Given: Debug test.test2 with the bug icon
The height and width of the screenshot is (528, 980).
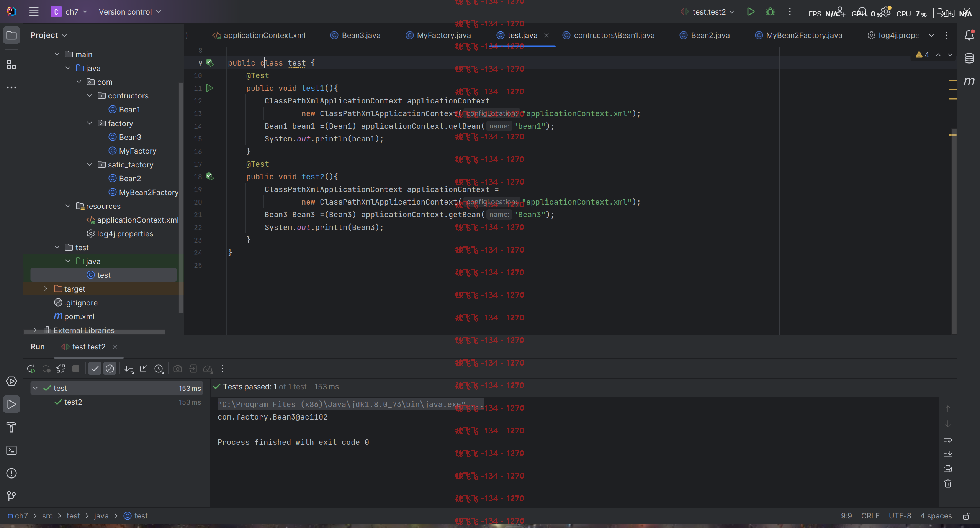Looking at the screenshot, I should pyautogui.click(x=770, y=12).
